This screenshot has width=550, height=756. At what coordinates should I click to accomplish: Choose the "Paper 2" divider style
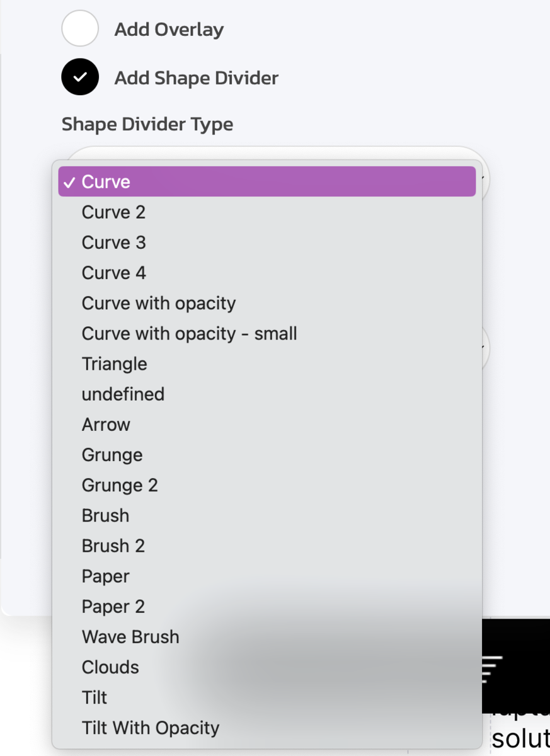coord(113,606)
